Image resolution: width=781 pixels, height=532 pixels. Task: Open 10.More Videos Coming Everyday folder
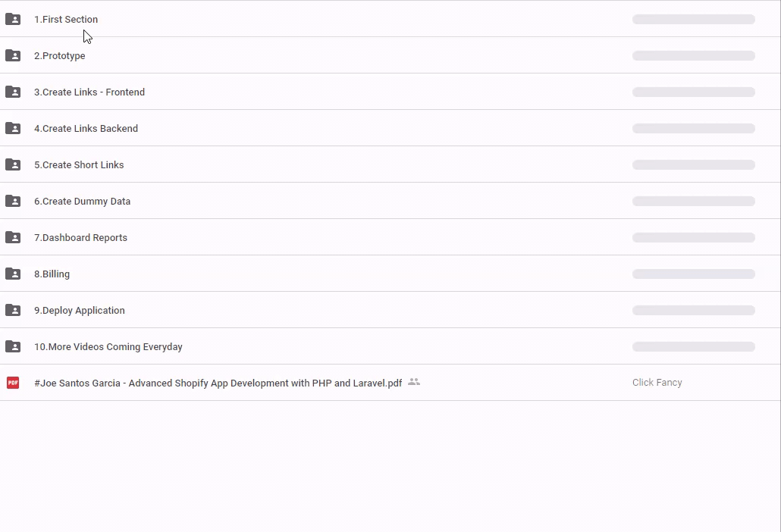pos(108,347)
